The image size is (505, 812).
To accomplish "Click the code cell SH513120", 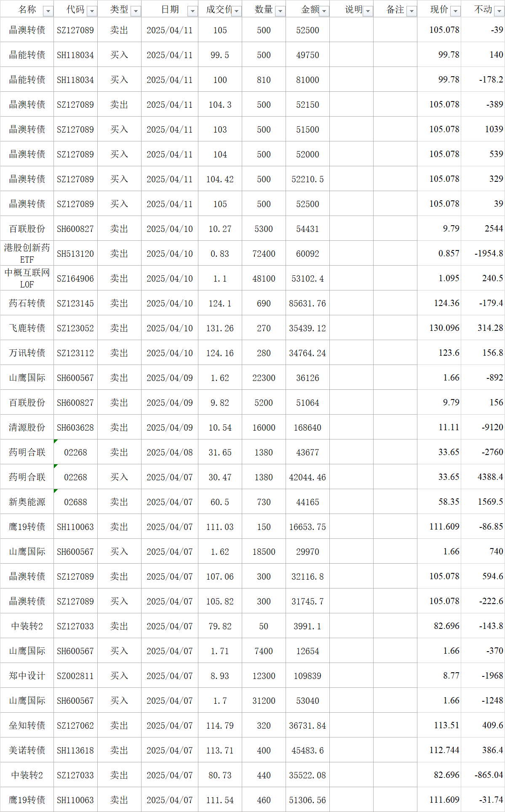I will tap(75, 253).
